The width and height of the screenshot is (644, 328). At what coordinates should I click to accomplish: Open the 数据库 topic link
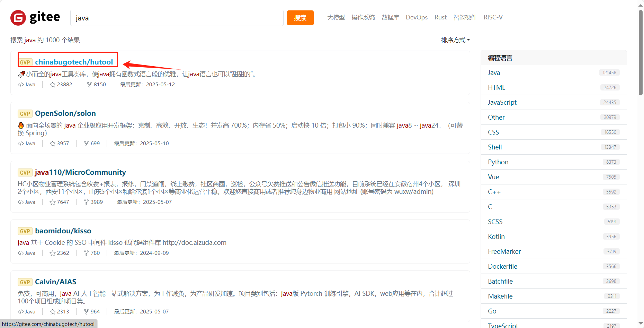[390, 17]
